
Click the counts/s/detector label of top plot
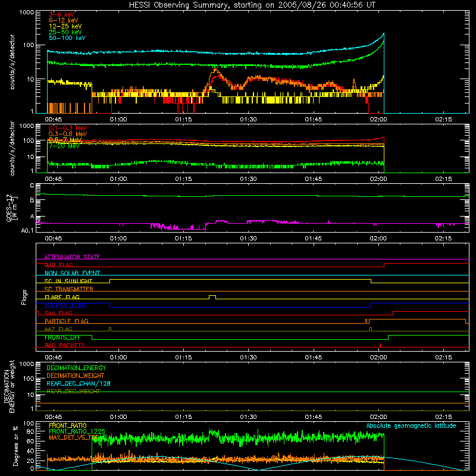click(12, 62)
